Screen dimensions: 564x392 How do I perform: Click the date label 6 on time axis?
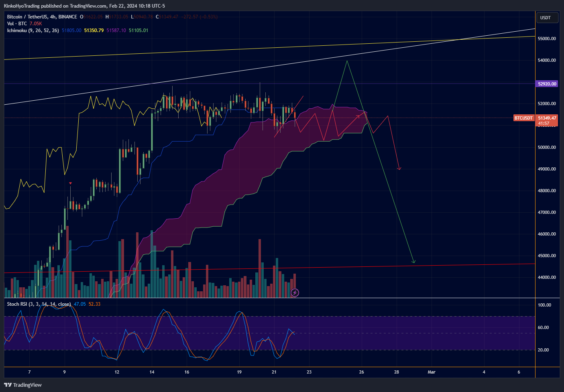pos(519,372)
